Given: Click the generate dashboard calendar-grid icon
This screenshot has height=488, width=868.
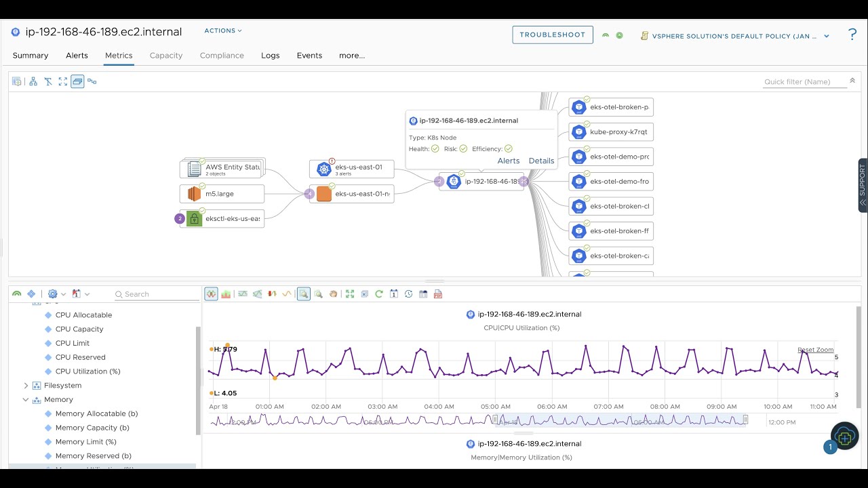Looking at the screenshot, I should click(423, 294).
